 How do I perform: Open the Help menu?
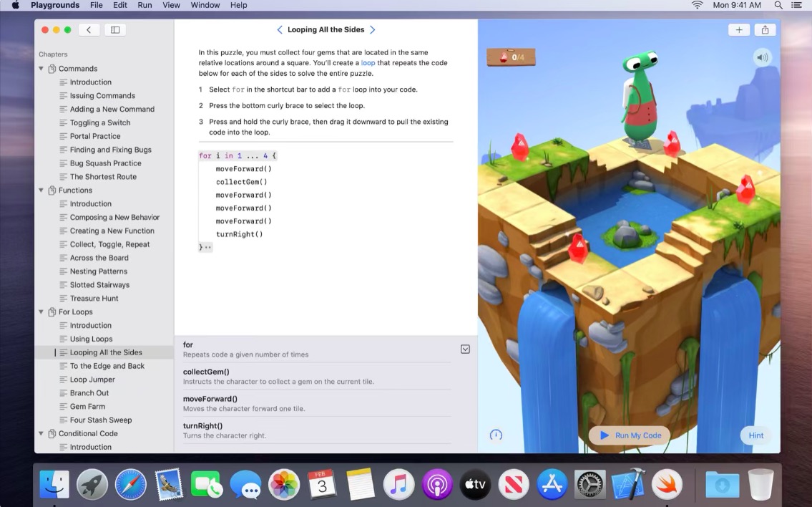click(x=239, y=5)
